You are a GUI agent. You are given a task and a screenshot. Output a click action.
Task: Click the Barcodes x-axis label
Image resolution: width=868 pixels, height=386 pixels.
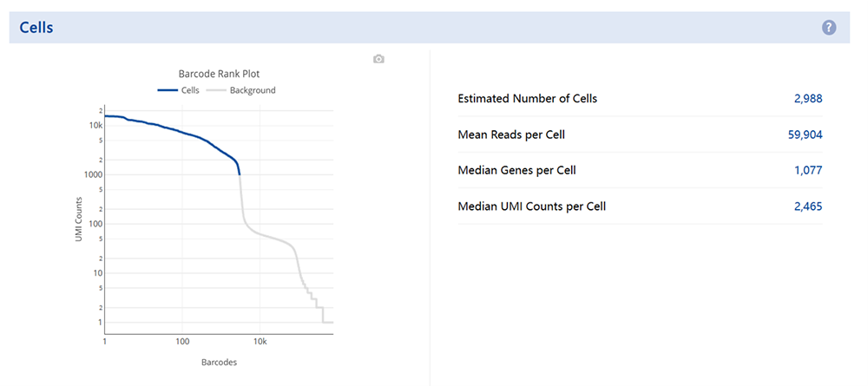click(219, 362)
